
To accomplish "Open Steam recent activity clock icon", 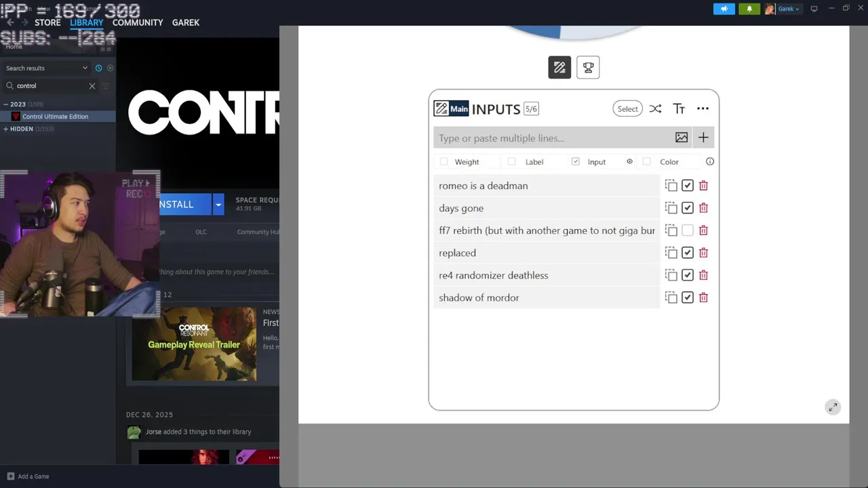I will pos(98,68).
